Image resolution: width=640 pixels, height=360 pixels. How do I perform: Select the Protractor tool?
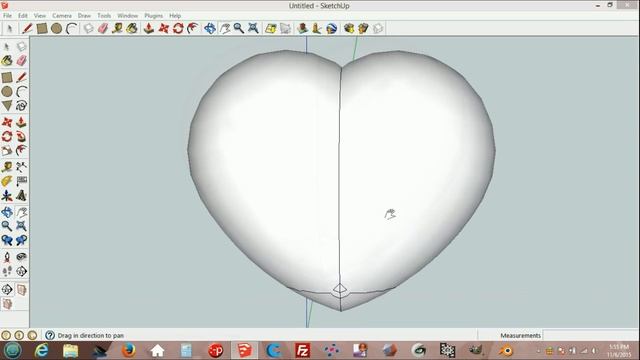tap(7, 181)
